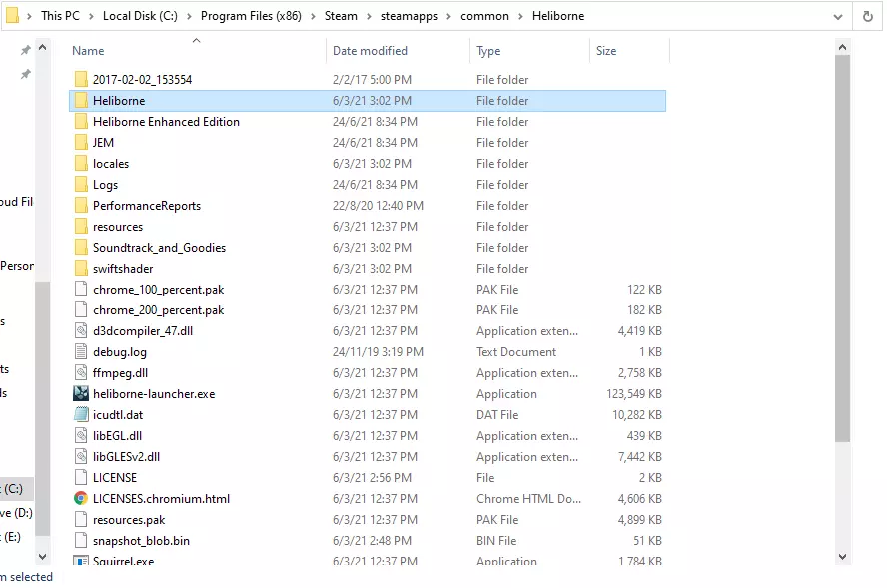Click the 2017-02-02_153554 folder icon

[81, 79]
